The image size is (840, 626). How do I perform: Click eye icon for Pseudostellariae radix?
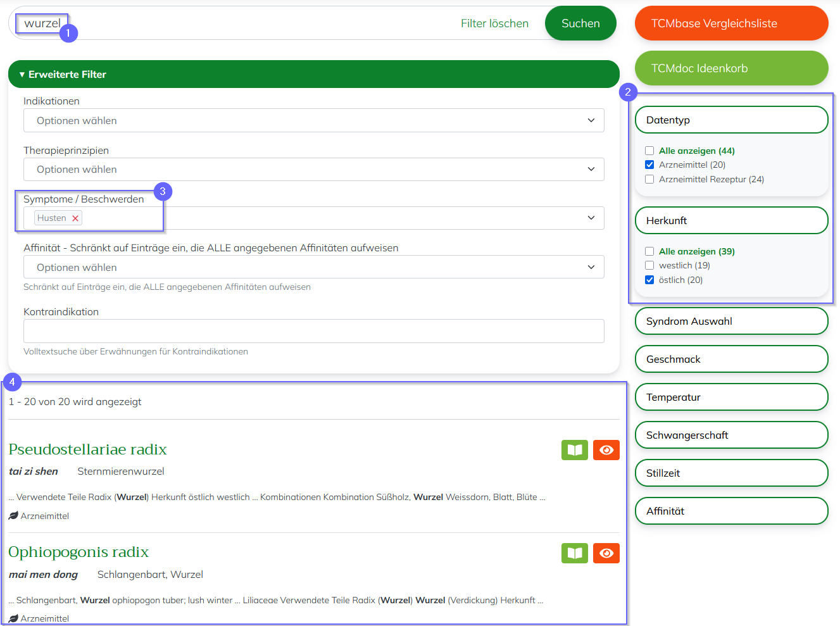606,450
